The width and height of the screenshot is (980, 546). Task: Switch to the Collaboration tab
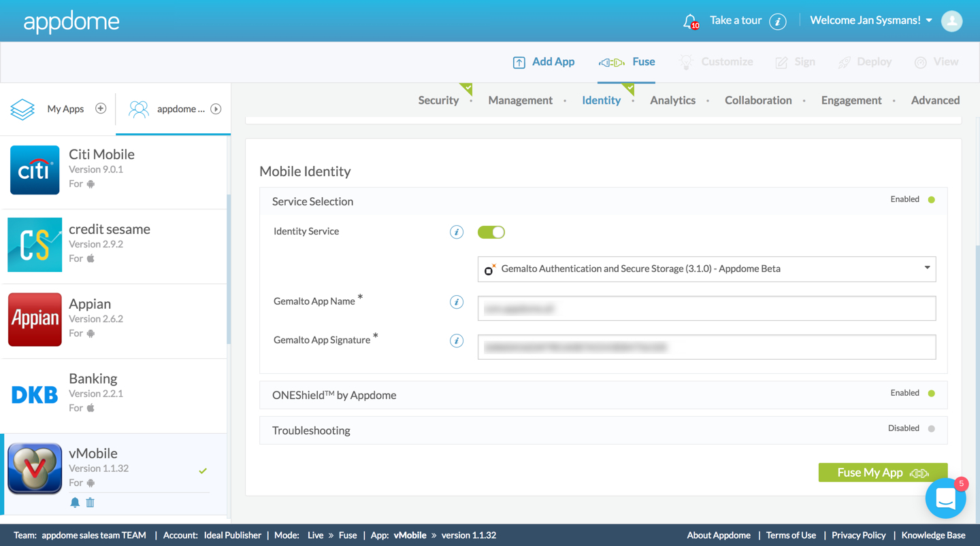tap(758, 100)
